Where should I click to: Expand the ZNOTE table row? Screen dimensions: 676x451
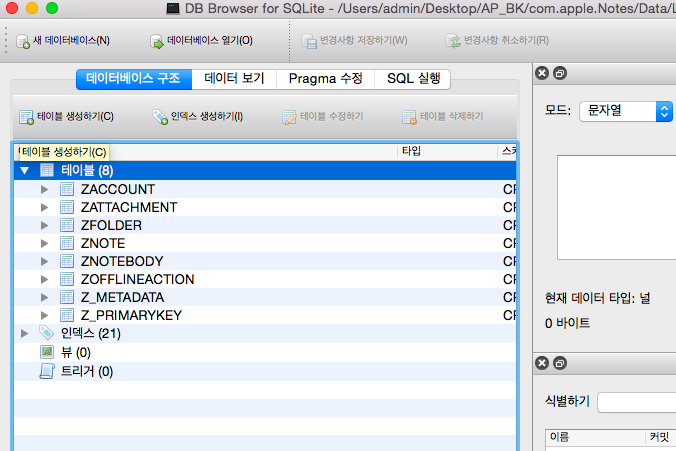click(44, 243)
